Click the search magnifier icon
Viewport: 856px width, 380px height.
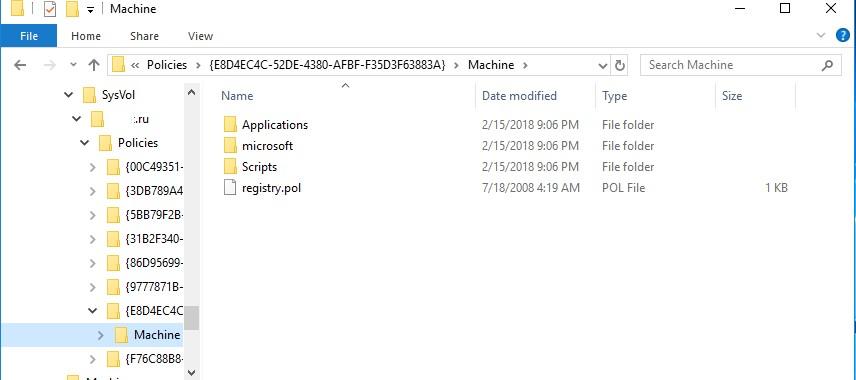click(x=828, y=66)
